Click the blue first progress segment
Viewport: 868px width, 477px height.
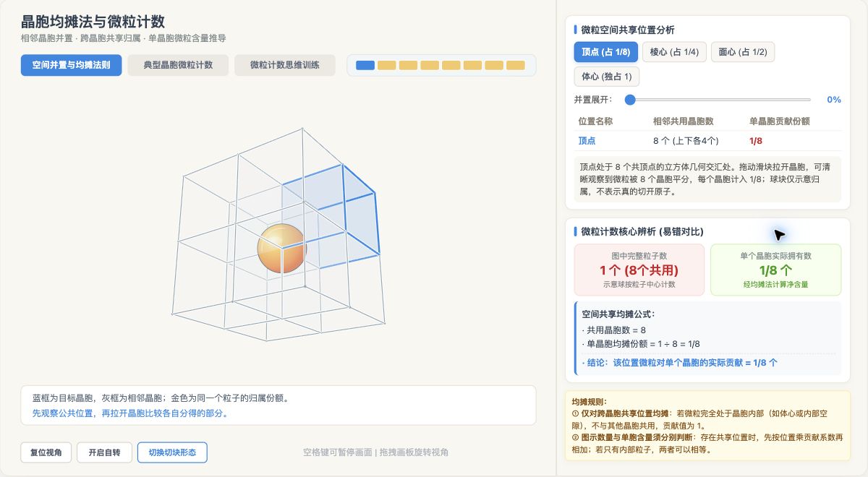[x=365, y=65]
